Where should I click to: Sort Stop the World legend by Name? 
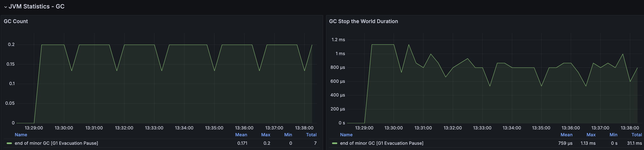pyautogui.click(x=346, y=135)
